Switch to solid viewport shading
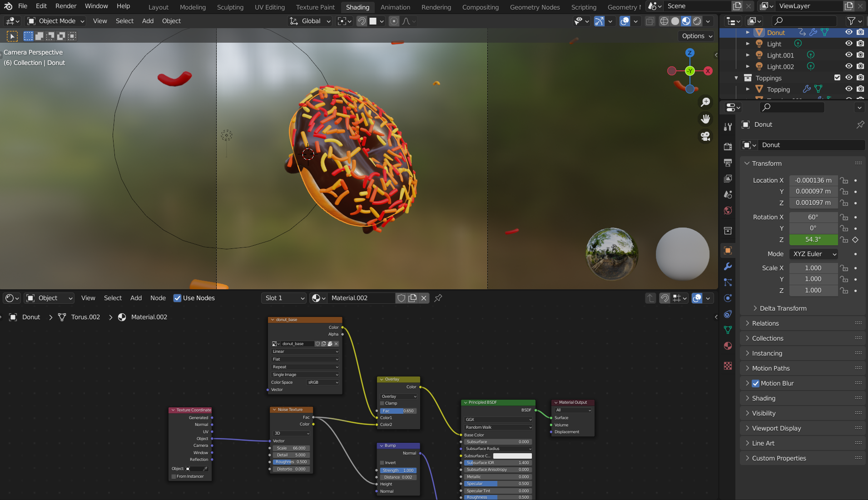 [675, 21]
